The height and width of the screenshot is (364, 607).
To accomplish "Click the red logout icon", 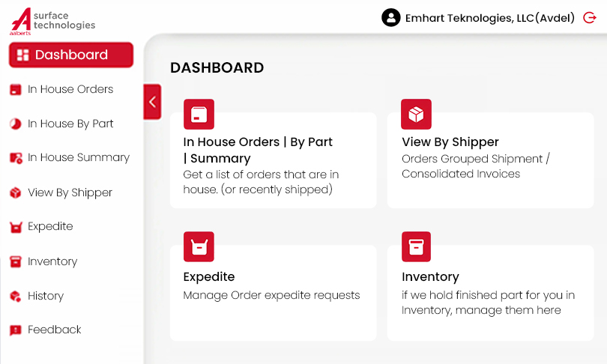I will pos(589,17).
